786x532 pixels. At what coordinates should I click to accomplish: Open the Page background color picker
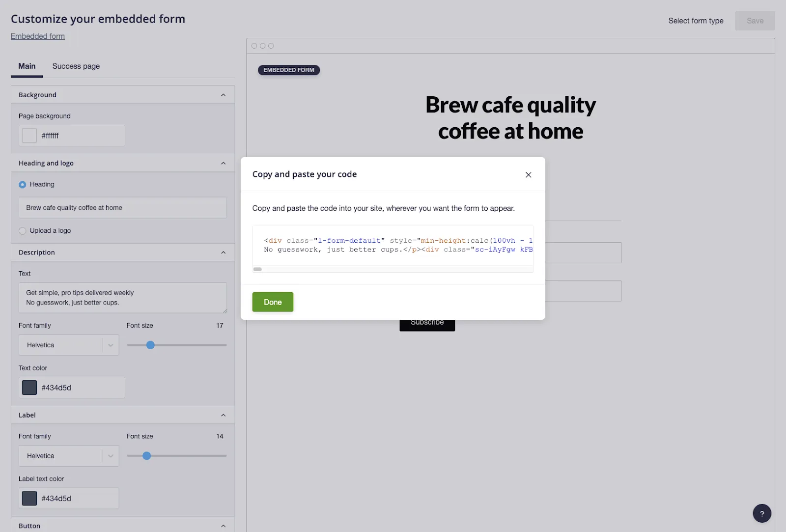(x=29, y=135)
